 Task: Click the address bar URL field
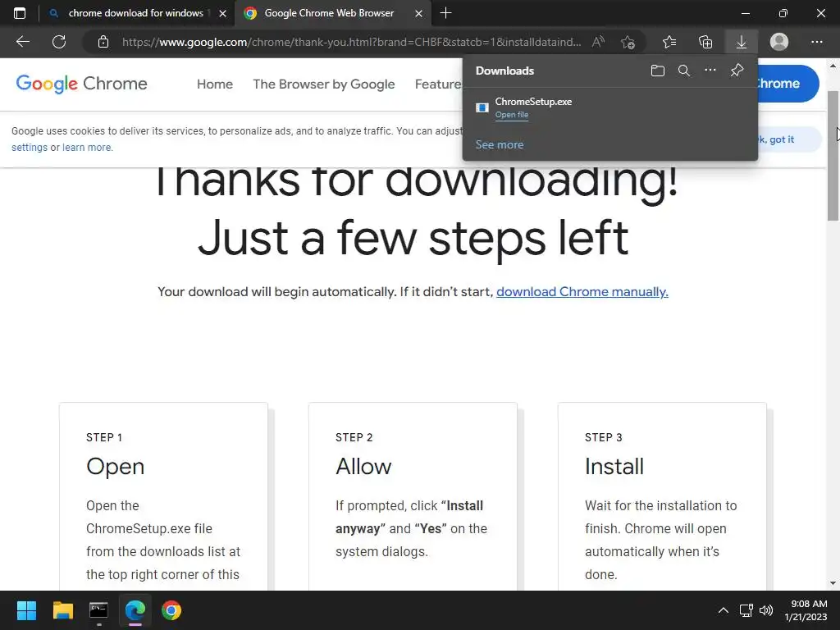tap(351, 42)
